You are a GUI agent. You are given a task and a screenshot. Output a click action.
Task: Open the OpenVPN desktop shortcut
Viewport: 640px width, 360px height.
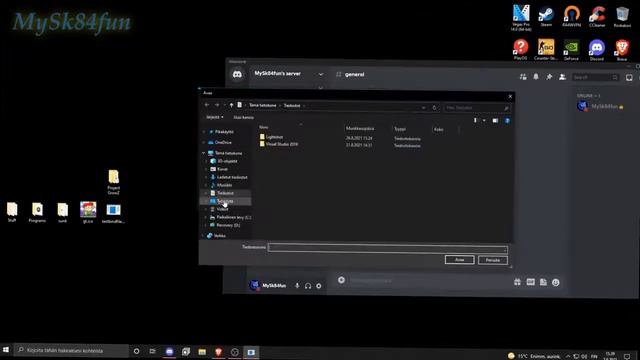(x=571, y=16)
